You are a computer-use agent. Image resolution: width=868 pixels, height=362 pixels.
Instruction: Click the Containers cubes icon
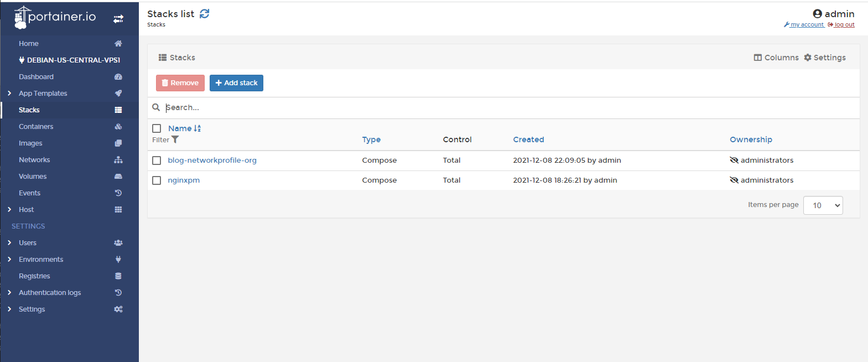pyautogui.click(x=118, y=127)
